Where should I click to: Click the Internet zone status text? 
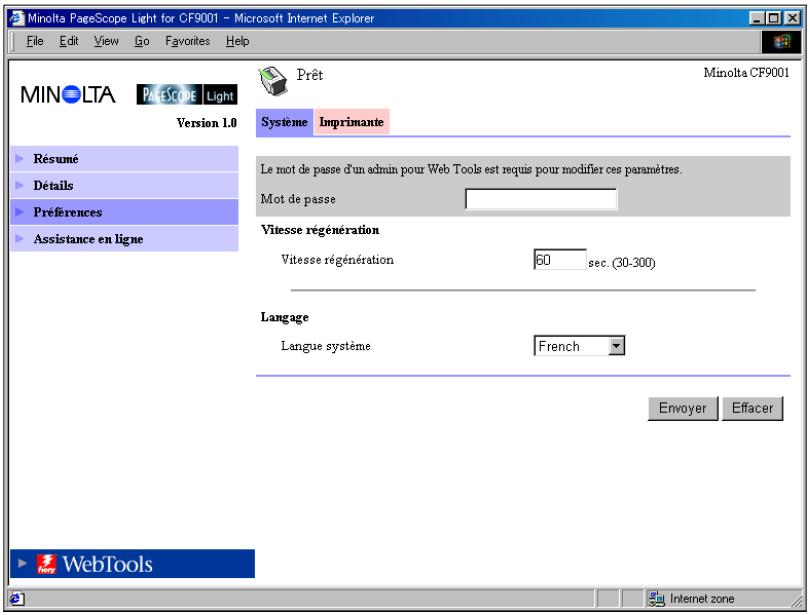[702, 599]
